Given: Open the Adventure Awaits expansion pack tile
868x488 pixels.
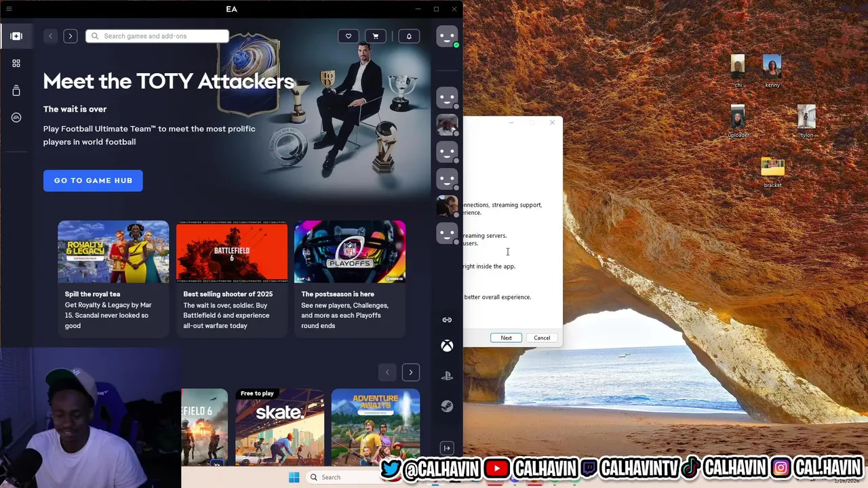Looking at the screenshot, I should tap(376, 427).
